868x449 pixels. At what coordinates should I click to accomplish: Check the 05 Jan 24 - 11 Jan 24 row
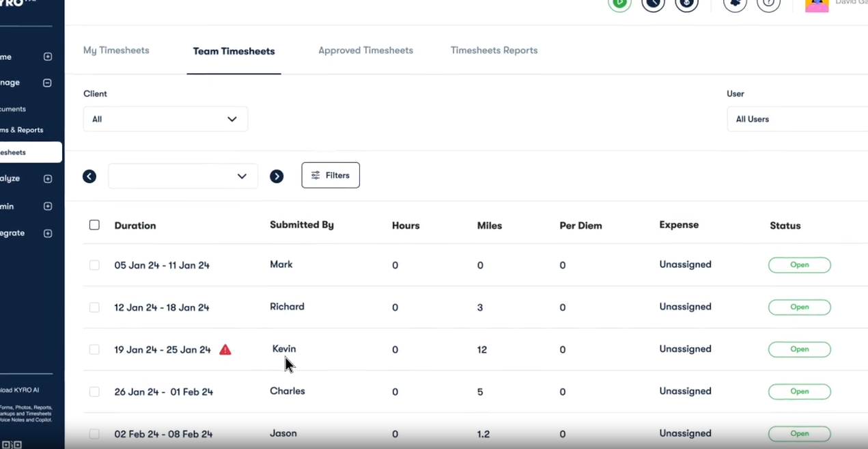click(94, 265)
